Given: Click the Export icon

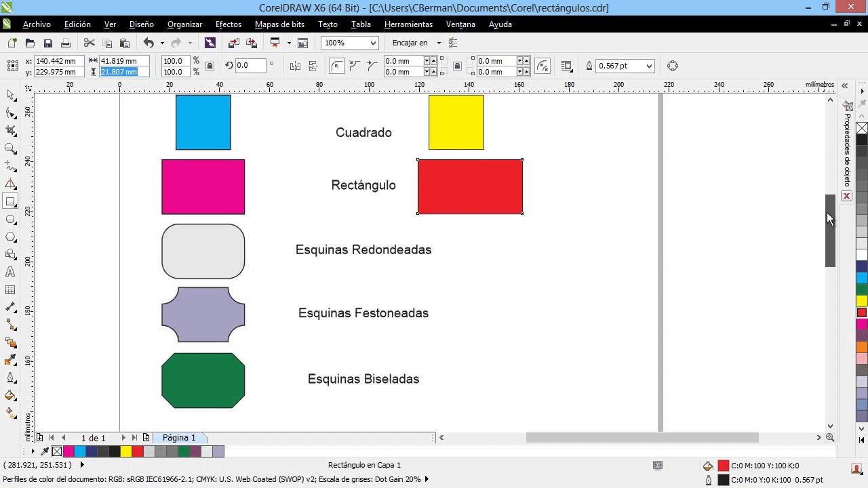Looking at the screenshot, I should coord(252,43).
